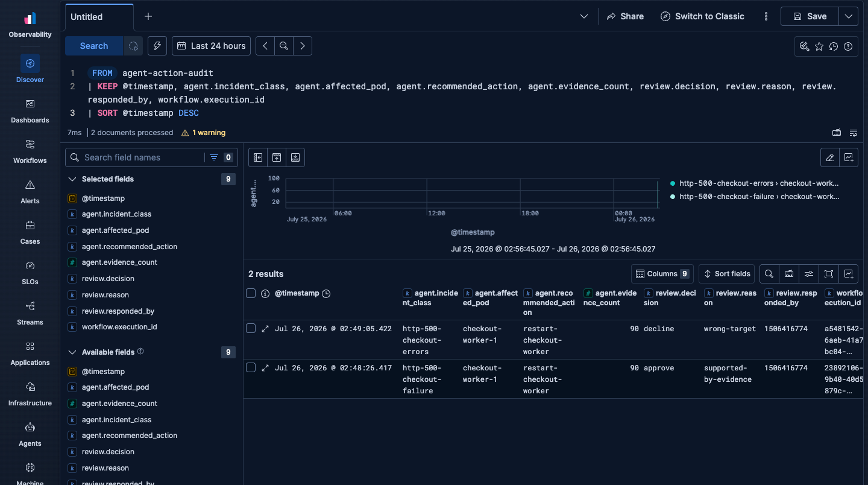Click the edit visualization pencil icon
The width and height of the screenshot is (868, 485).
pyautogui.click(x=830, y=157)
